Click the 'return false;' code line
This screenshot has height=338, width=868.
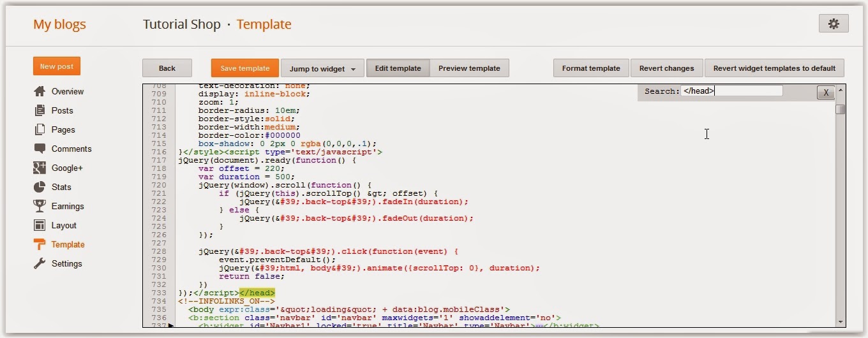click(251, 276)
